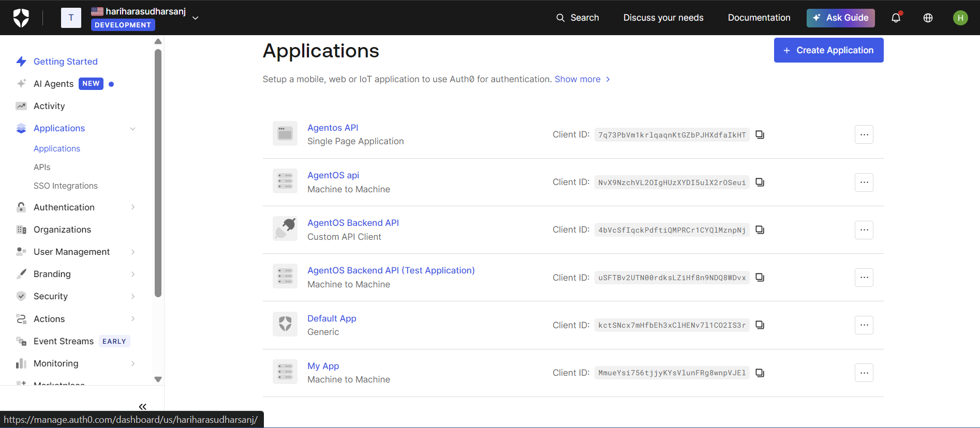Click Create Application button
The height and width of the screenshot is (428, 980).
(828, 50)
